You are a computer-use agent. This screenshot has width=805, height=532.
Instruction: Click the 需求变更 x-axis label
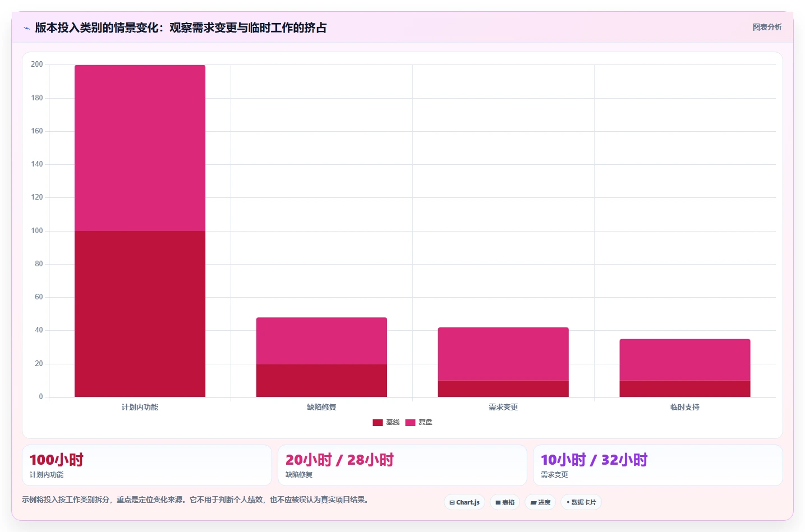pos(503,407)
